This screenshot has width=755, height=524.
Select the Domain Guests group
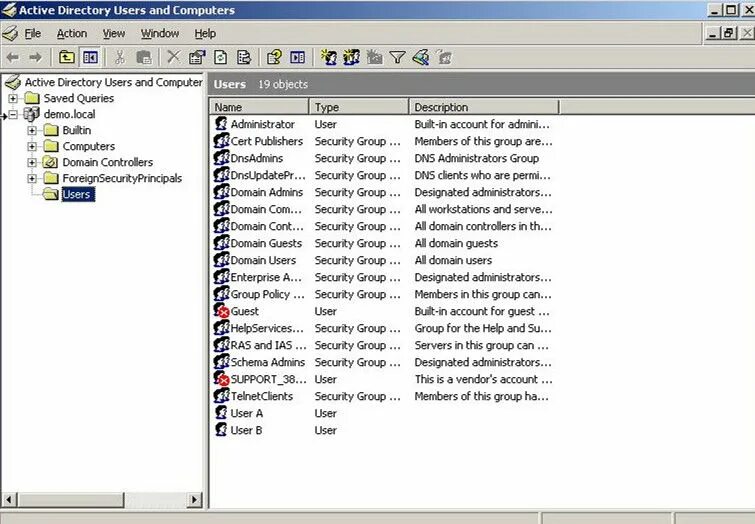pos(266,243)
